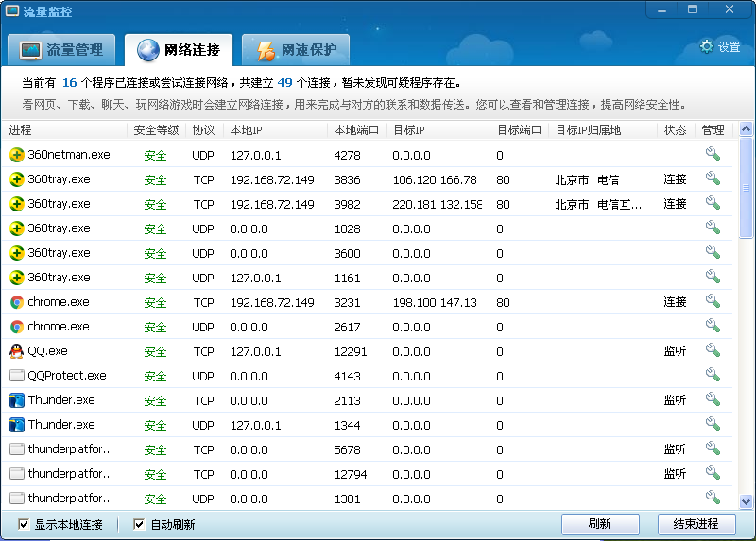The height and width of the screenshot is (541, 756).
Task: Toggle the 显示本地连接 checkbox
Action: [x=24, y=524]
